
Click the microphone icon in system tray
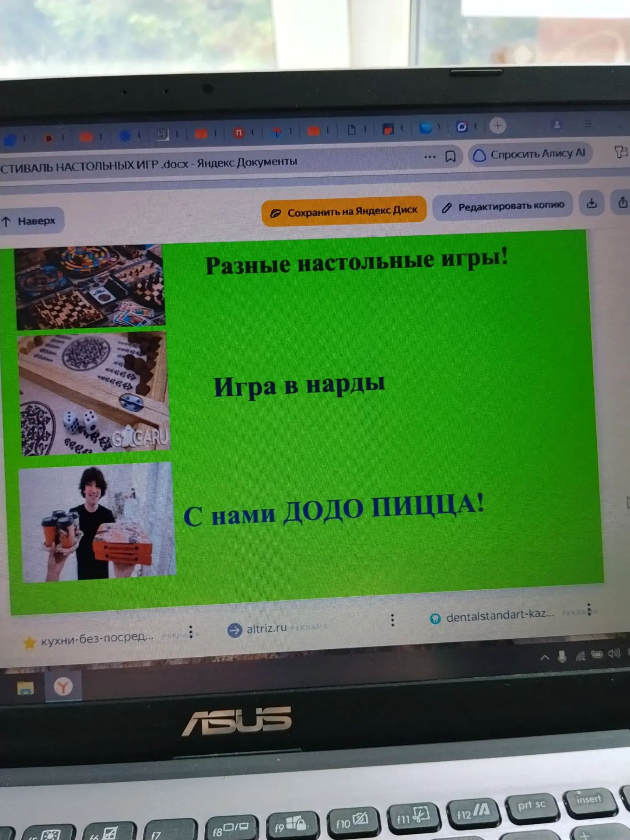(x=562, y=656)
